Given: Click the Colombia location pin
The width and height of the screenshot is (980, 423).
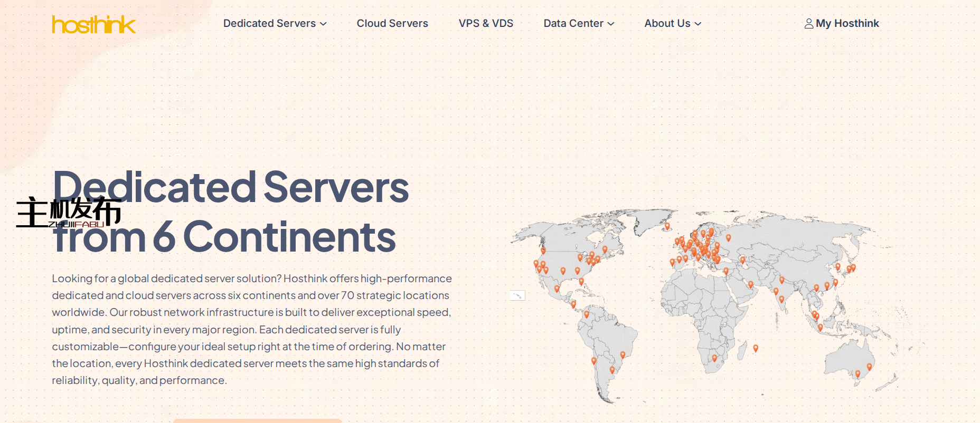Looking at the screenshot, I should 586,314.
